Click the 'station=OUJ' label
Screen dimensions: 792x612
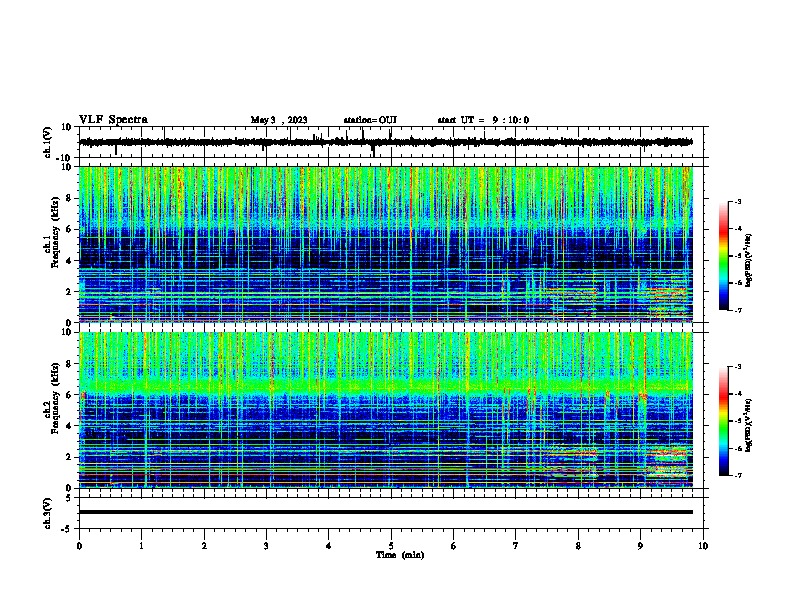pos(370,120)
